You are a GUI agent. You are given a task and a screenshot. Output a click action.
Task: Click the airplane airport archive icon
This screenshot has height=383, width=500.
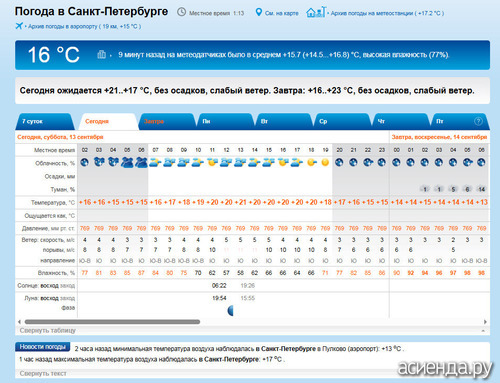(19, 26)
